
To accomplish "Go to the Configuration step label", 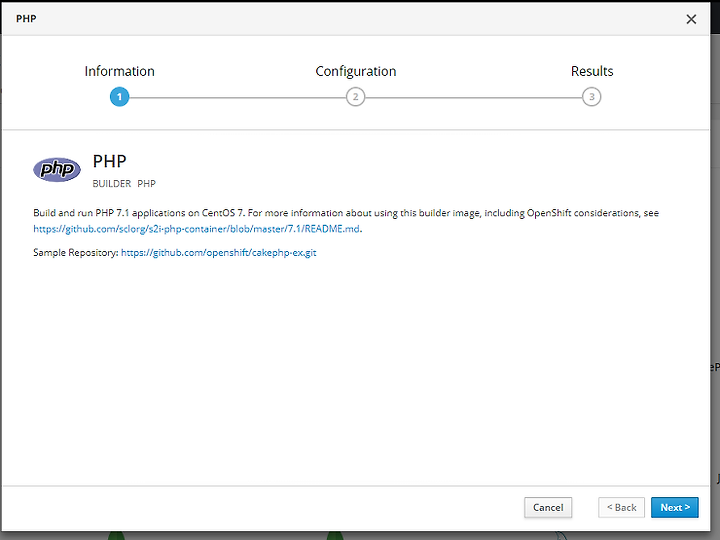I will (355, 71).
